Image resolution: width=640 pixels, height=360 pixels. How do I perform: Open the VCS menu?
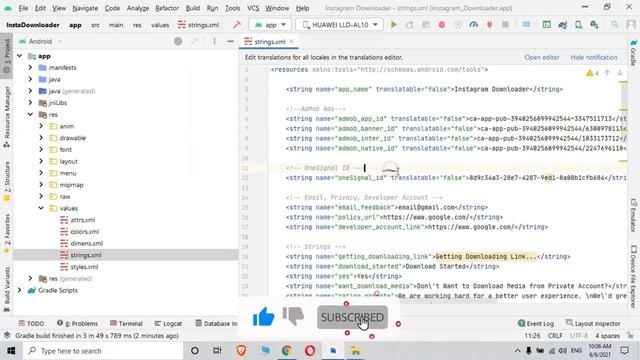(253, 8)
